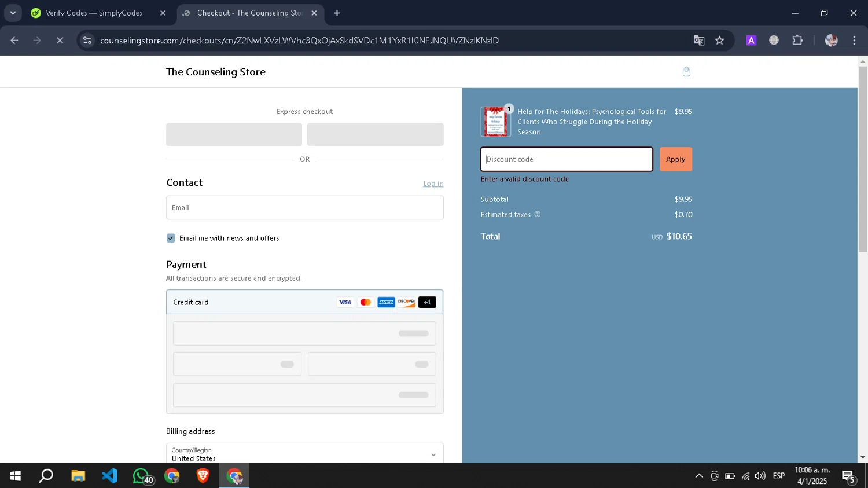Click product title Help for The Holidays
The width and height of the screenshot is (868, 488).
click(592, 122)
